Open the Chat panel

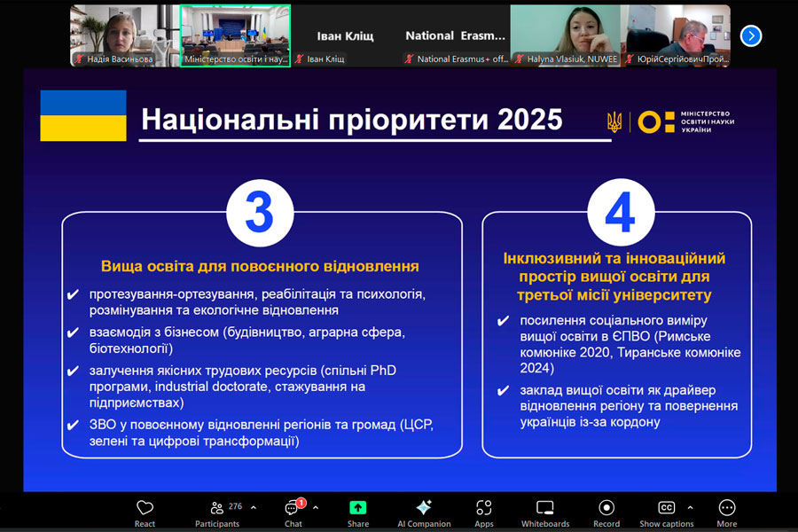pos(293,513)
